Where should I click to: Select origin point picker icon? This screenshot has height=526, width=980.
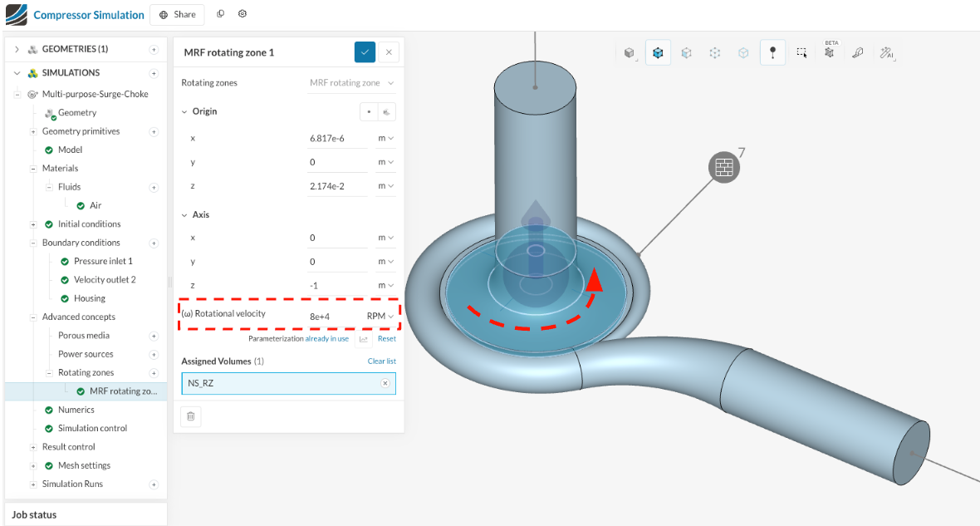(x=369, y=112)
